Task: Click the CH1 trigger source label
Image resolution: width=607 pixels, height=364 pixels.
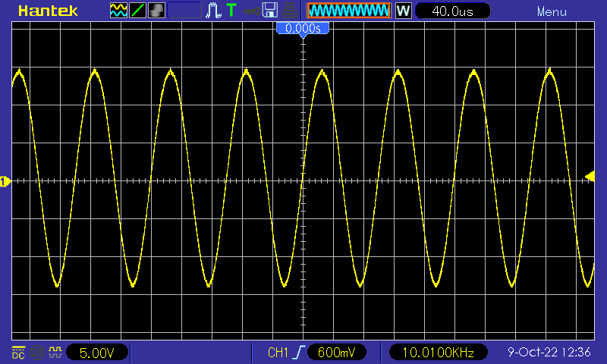Action: point(278,353)
